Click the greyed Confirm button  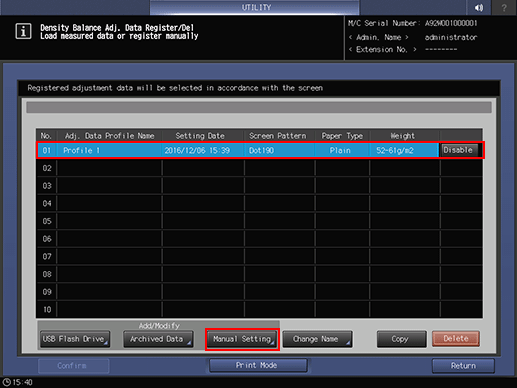click(73, 366)
